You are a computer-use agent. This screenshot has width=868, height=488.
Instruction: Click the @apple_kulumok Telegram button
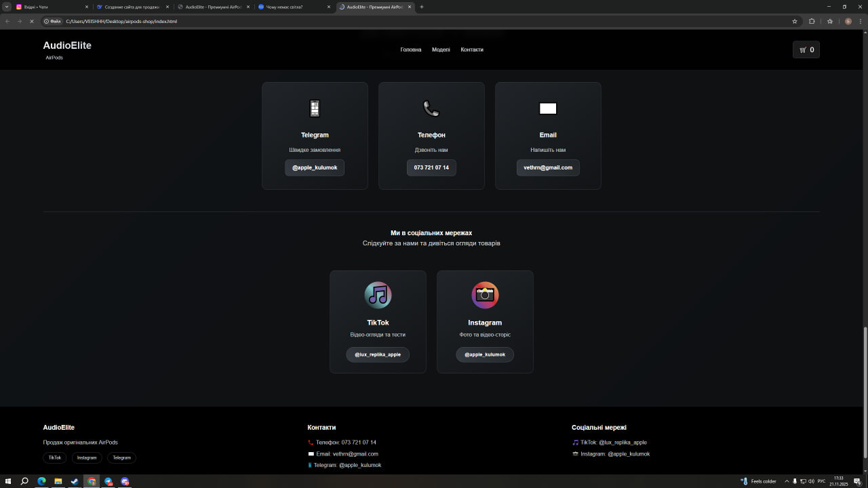pos(315,167)
